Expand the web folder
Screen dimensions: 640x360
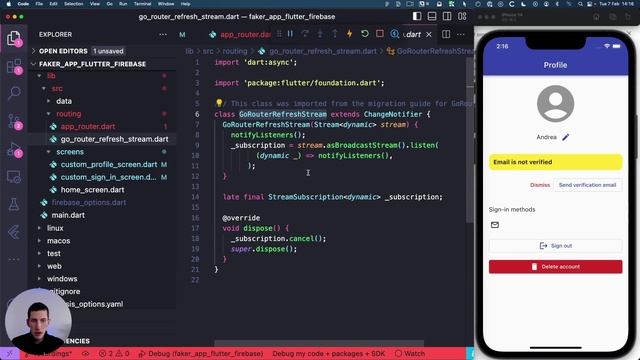pos(54,266)
